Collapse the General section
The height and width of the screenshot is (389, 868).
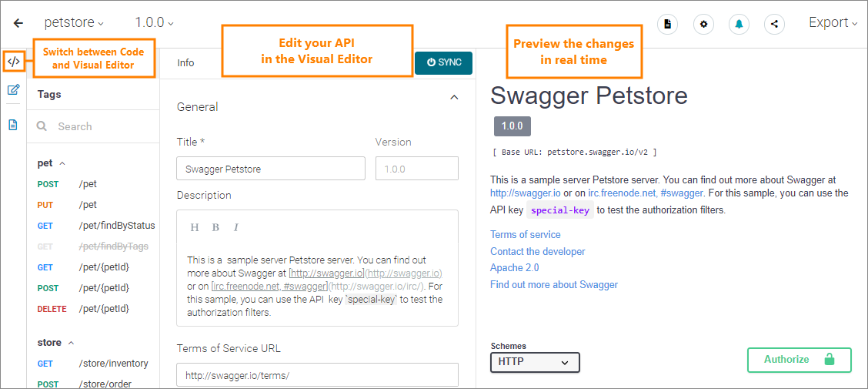click(454, 97)
